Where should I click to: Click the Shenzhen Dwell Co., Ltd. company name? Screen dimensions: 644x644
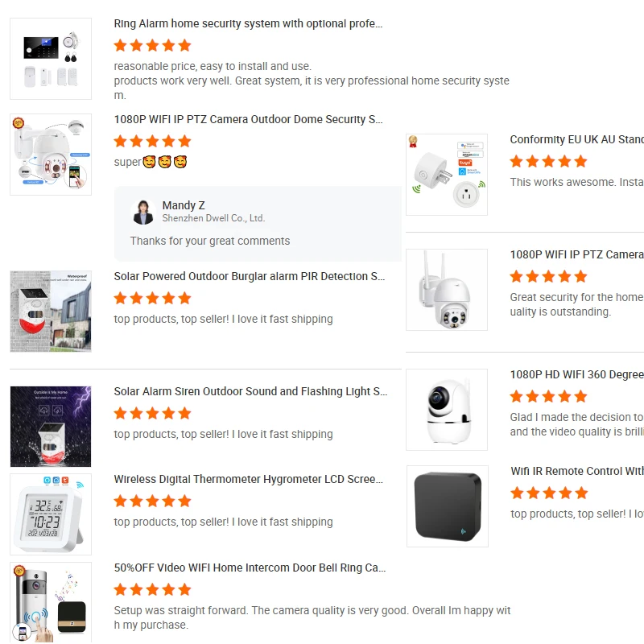213,218
